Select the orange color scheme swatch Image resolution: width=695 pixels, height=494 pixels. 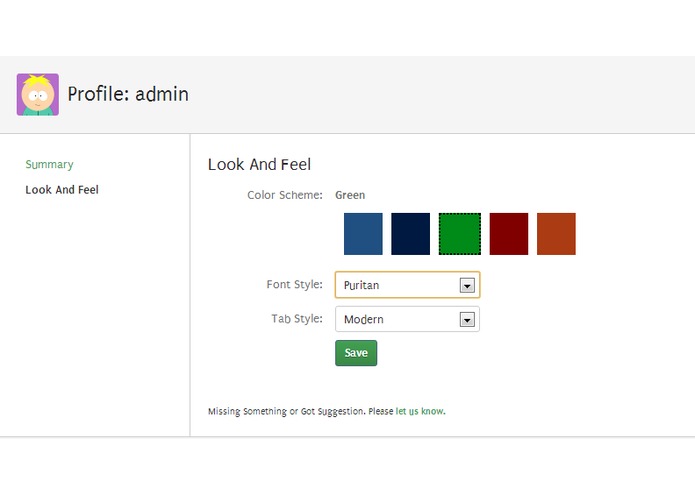pos(556,234)
